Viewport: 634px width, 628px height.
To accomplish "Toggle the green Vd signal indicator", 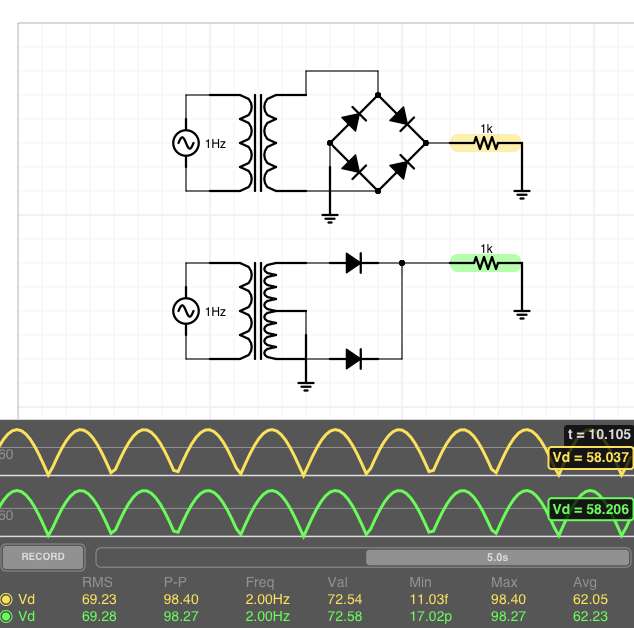I will click(x=7, y=616).
